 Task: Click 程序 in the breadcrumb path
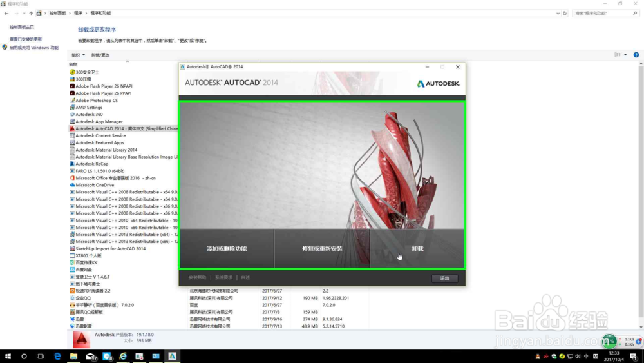click(x=78, y=13)
